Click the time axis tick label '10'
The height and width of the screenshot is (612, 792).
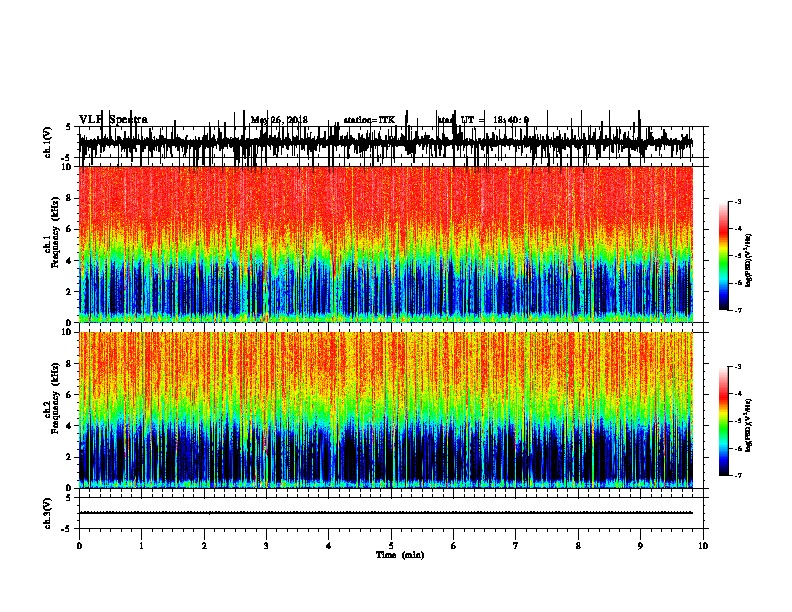coord(703,546)
